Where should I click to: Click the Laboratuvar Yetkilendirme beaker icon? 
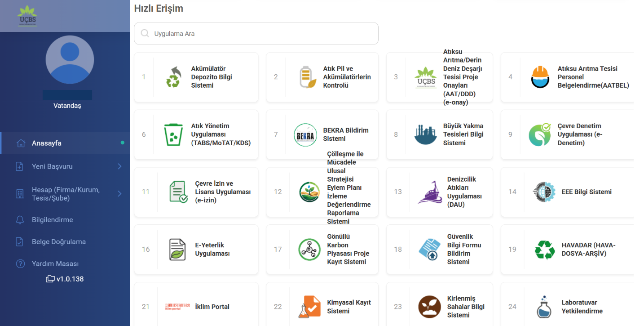coord(544,307)
